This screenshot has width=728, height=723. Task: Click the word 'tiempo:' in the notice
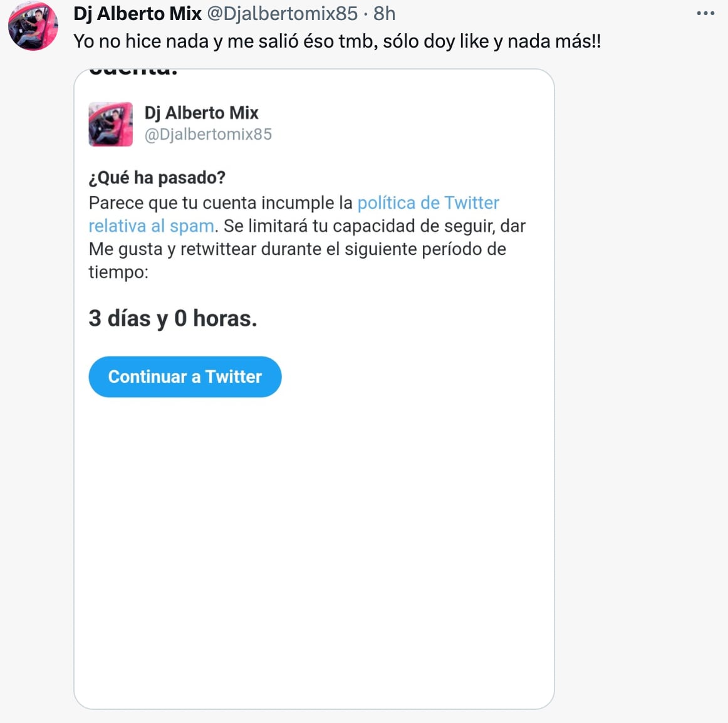[x=118, y=273]
